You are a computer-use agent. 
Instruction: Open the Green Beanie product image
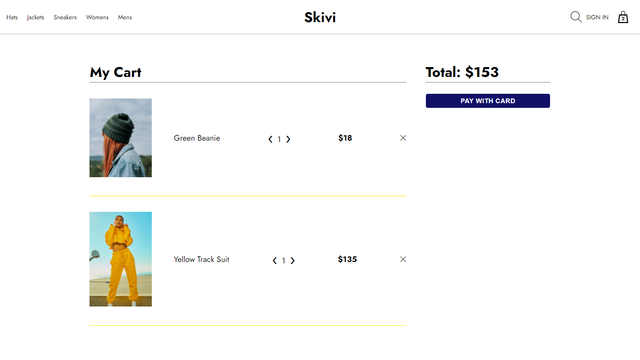tap(120, 138)
